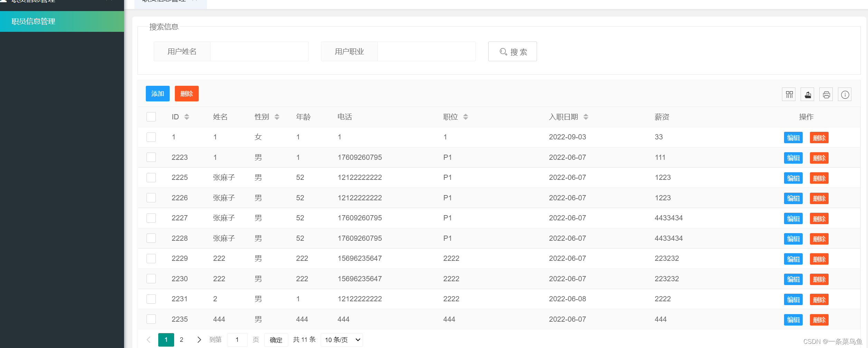Edit the row with ID 2223
This screenshot has width=868, height=348.
[793, 158]
